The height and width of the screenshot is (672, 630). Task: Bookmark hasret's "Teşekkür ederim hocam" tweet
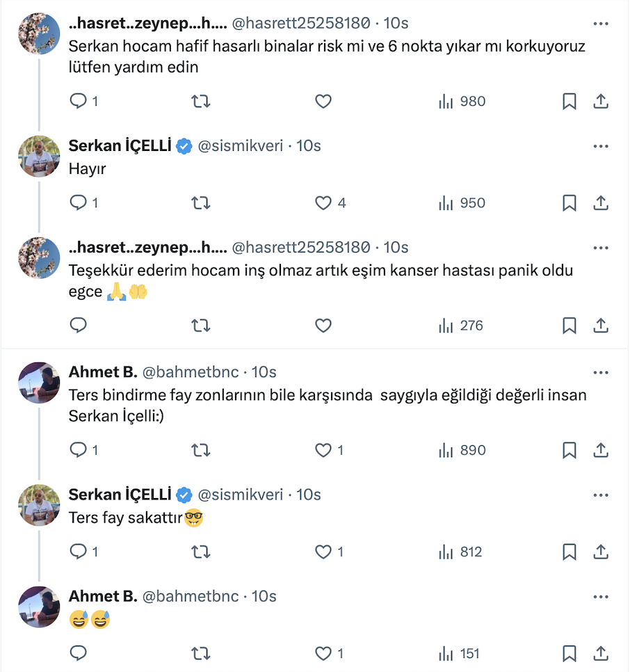(x=569, y=326)
